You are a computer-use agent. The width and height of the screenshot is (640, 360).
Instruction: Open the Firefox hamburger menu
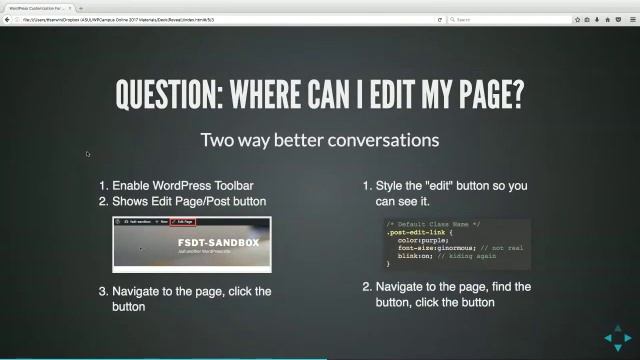pyautogui.click(x=633, y=20)
